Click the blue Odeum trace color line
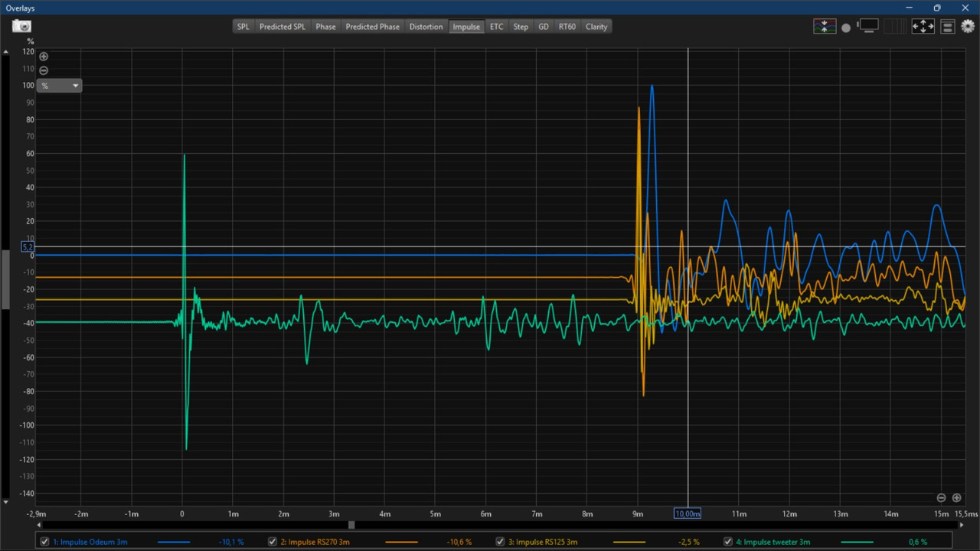The image size is (980, 551). 174,542
